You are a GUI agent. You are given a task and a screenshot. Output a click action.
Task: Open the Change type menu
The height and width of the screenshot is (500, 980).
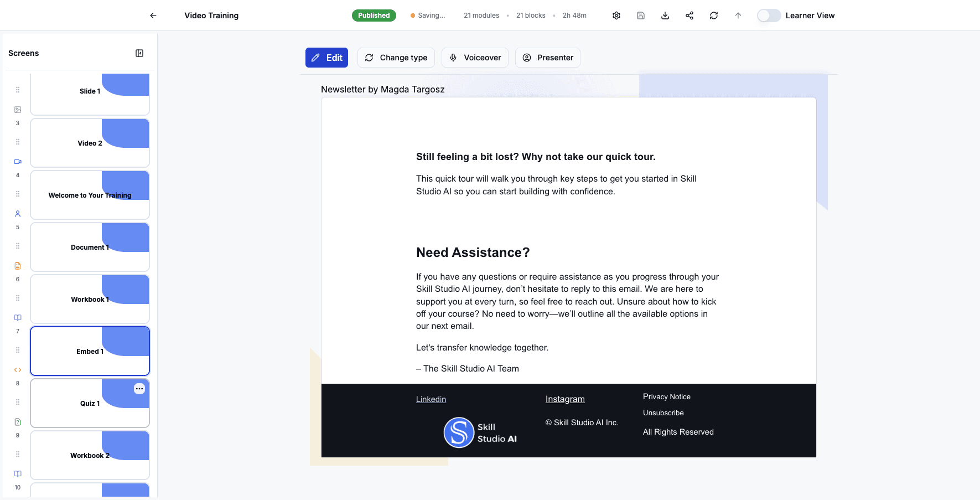396,58
